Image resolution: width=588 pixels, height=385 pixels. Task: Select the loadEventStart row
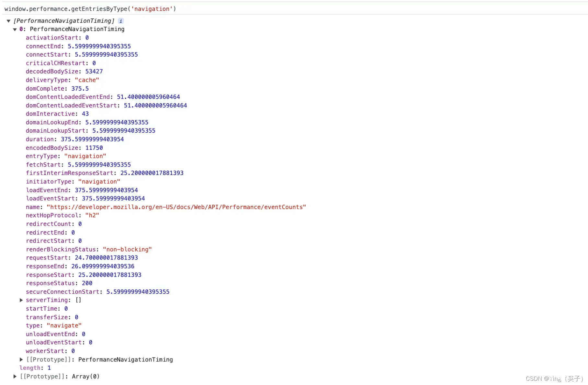pyautogui.click(x=85, y=198)
